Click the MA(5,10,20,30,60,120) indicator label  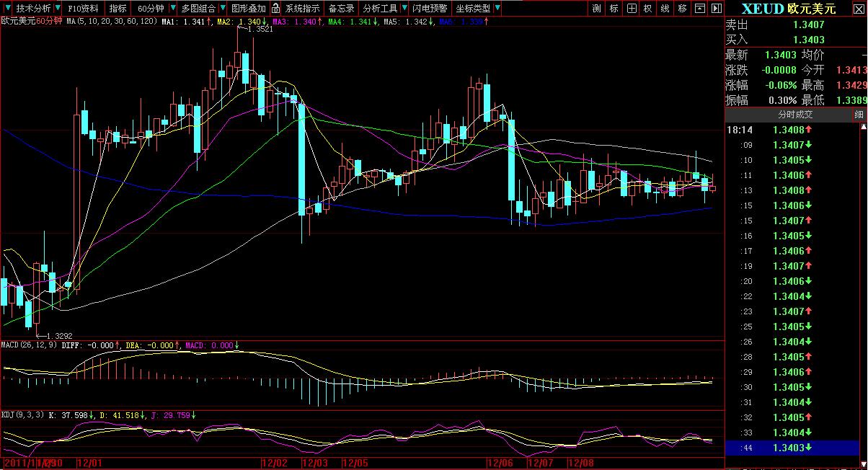point(112,22)
